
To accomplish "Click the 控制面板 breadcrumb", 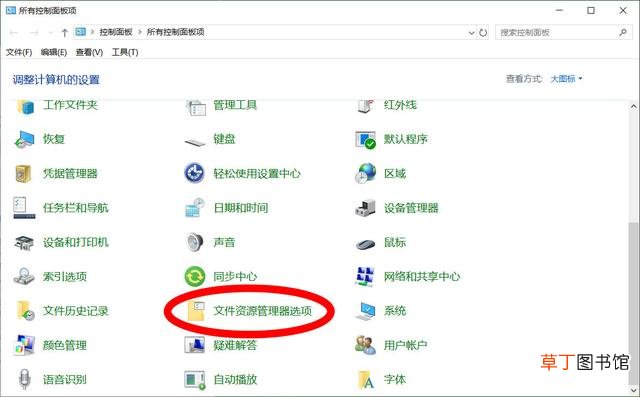I will [116, 32].
